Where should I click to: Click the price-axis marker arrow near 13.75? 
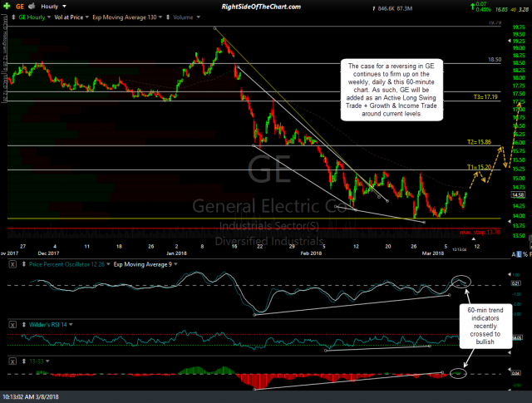(x=509, y=221)
